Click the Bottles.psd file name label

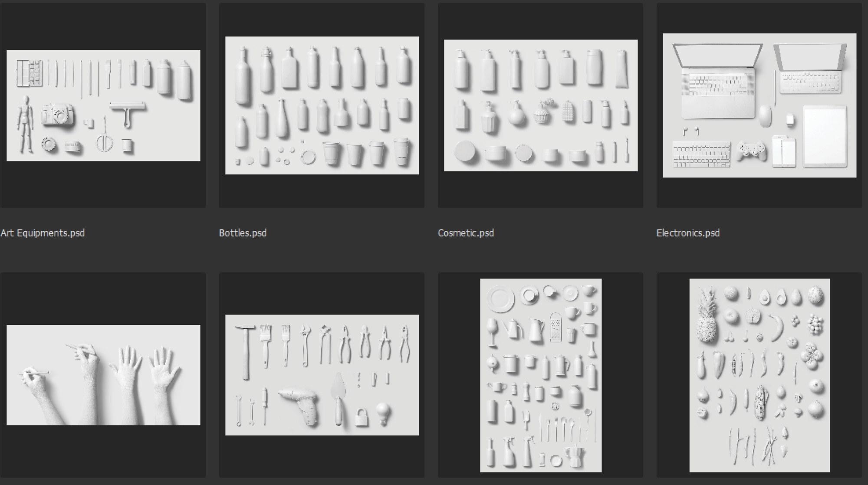point(243,233)
